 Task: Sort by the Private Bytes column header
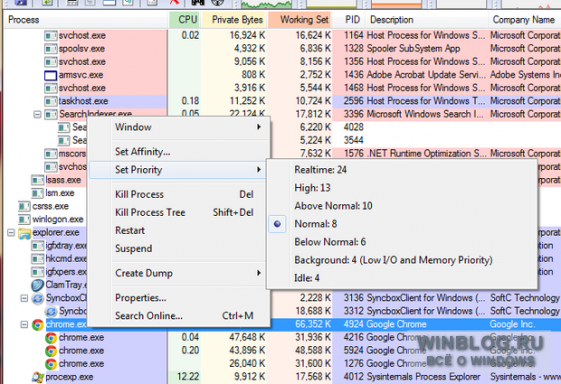click(x=234, y=20)
